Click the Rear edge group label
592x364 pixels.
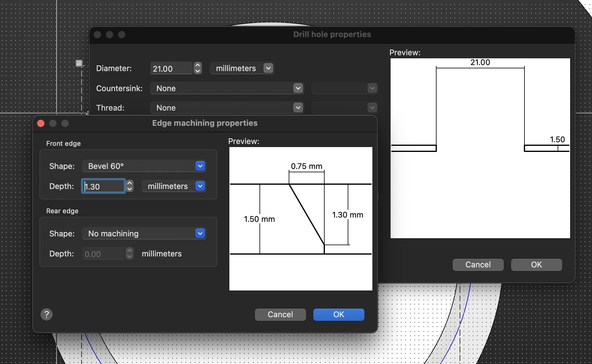click(x=62, y=211)
